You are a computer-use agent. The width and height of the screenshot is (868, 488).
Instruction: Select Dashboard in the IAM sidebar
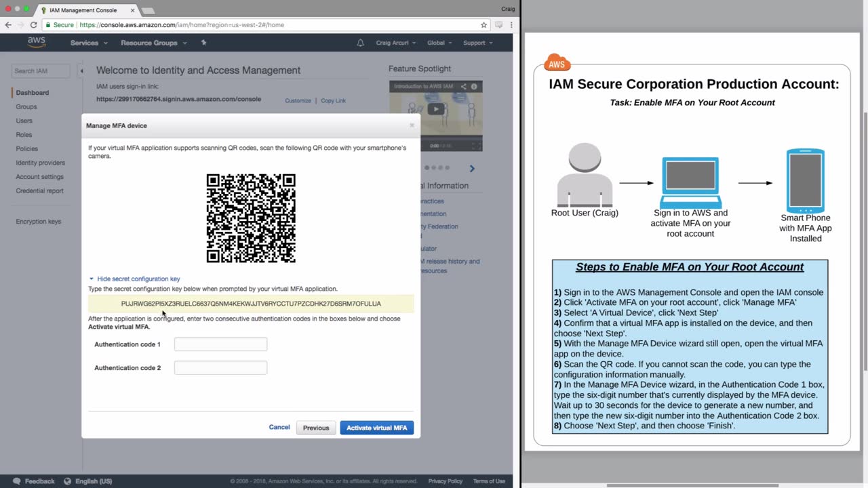click(33, 93)
